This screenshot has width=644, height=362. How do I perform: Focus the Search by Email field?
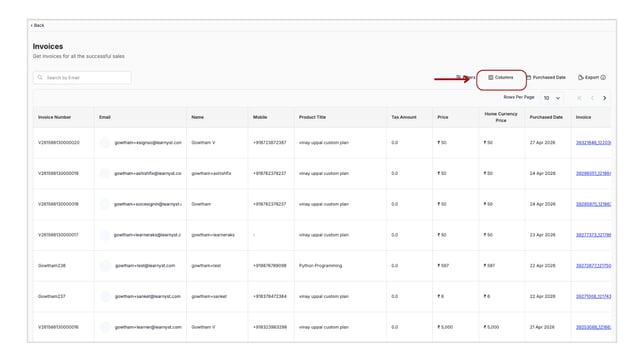click(82, 78)
